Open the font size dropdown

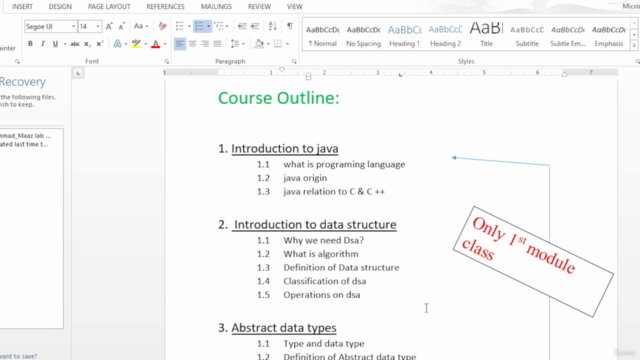coord(98,27)
